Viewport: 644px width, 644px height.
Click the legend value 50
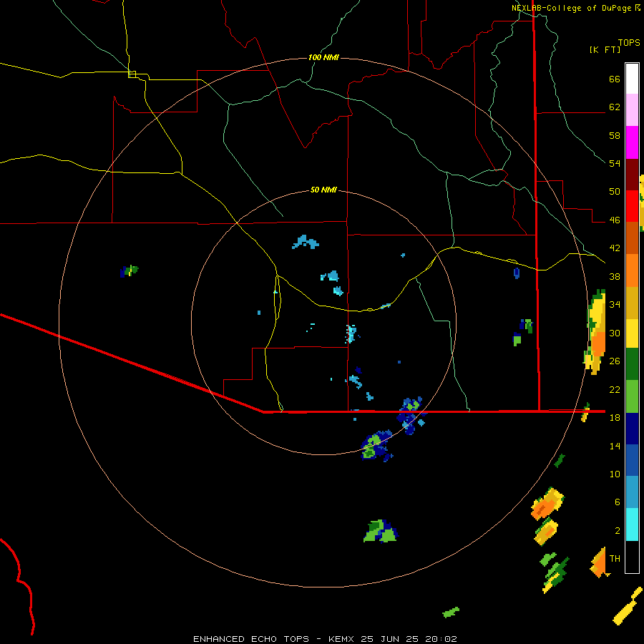(615, 191)
